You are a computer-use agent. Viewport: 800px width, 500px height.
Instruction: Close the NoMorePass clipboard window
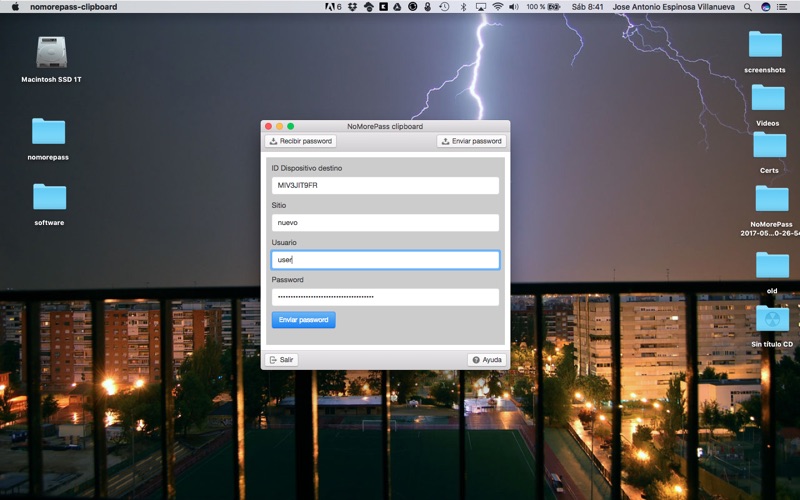click(x=268, y=126)
